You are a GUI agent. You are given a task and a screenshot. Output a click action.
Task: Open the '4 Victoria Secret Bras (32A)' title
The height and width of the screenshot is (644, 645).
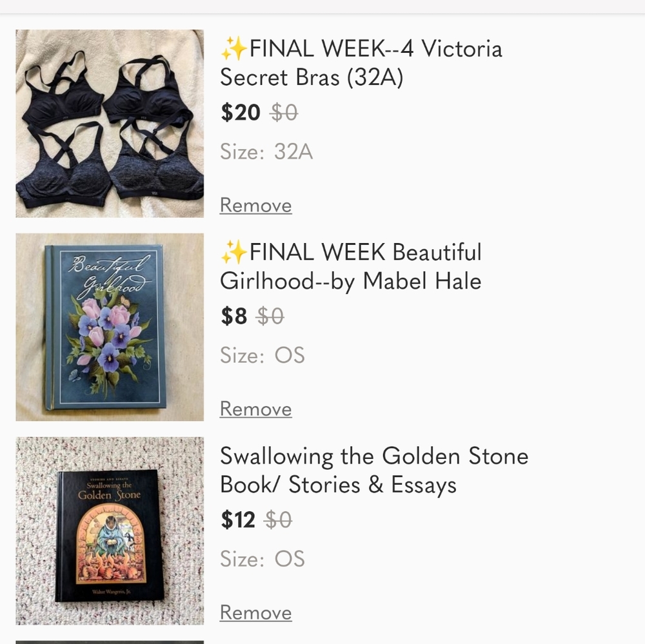[x=361, y=63]
